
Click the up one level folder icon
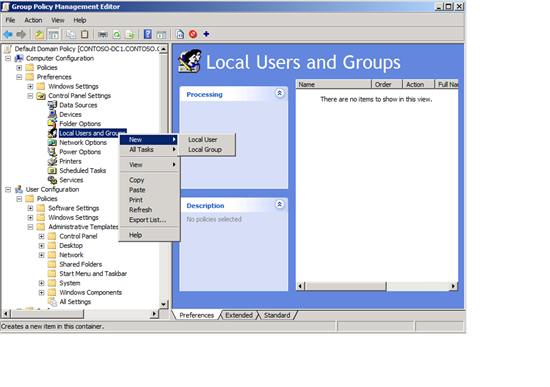click(x=40, y=34)
